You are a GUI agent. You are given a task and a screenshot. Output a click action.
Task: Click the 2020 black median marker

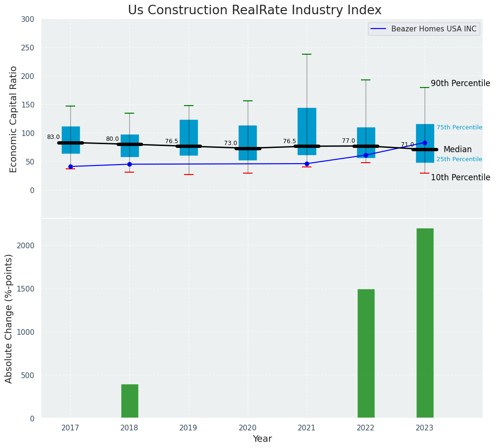248,148
